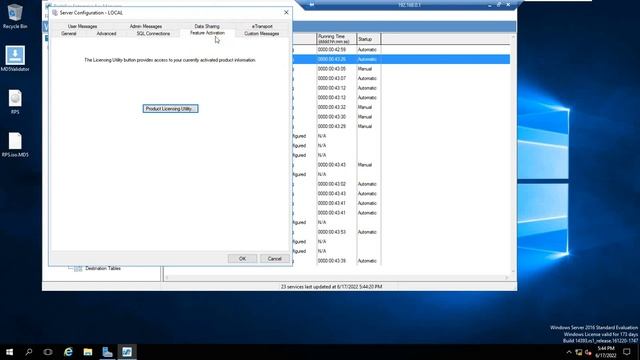This screenshot has height=360, width=640.
Task: Click the horizontal scrollbar below services list
Action: pos(337,278)
